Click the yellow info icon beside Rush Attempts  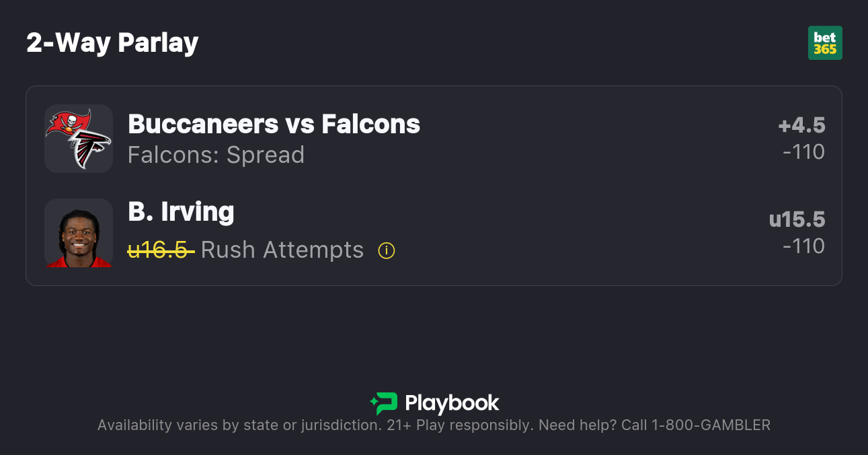pos(387,250)
